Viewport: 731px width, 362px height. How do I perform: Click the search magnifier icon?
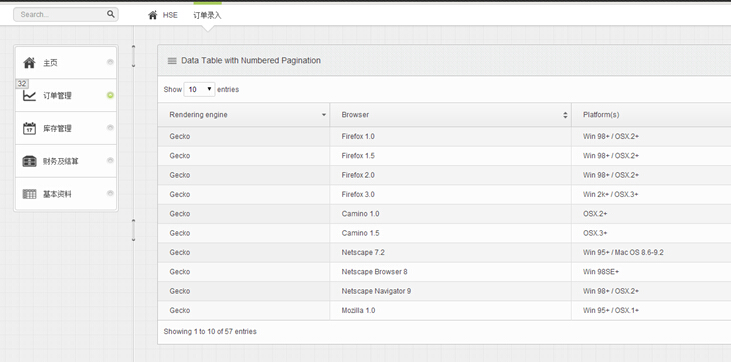pyautogui.click(x=110, y=14)
